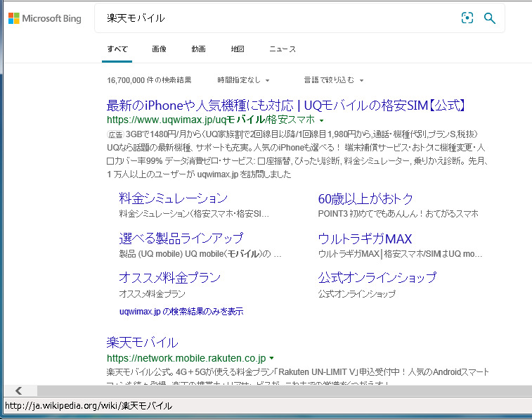Expand the 時間指定なし dropdown
Screen dimensions: 532x420
[243, 80]
